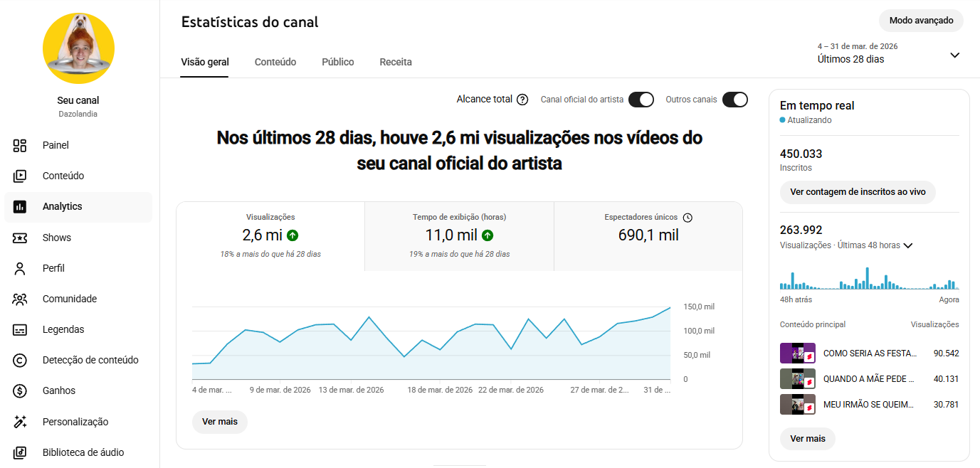Click the Modo avançado button
The width and height of the screenshot is (980, 468).
click(921, 21)
